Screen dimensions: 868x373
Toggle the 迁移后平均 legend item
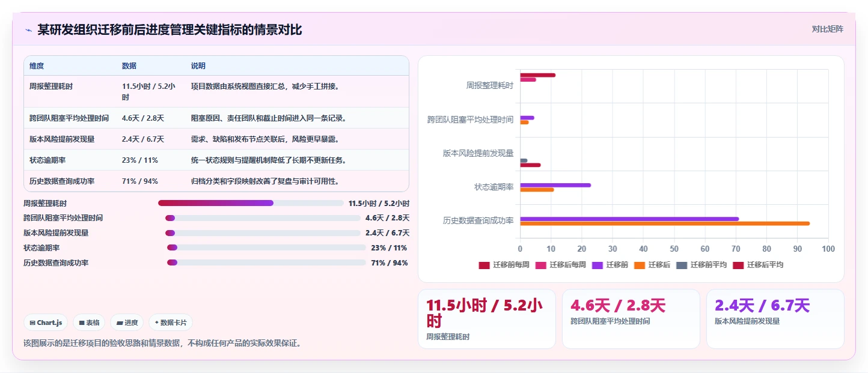pos(758,265)
